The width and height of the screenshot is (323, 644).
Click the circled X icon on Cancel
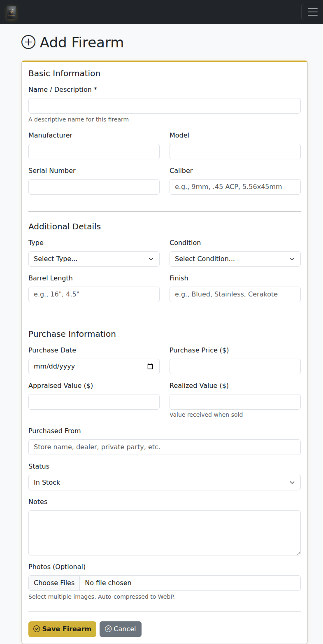tap(108, 629)
